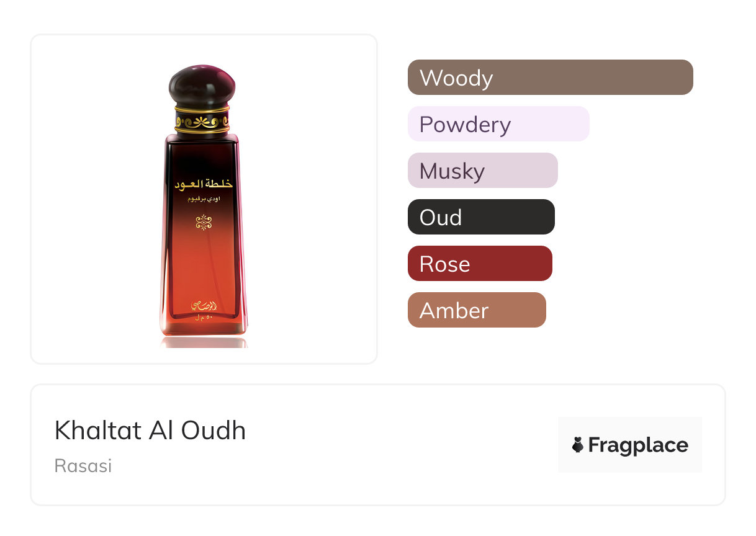Select the Powdery accord bar
Image resolution: width=756 pixels, height=536 pixels.
pyautogui.click(x=498, y=124)
